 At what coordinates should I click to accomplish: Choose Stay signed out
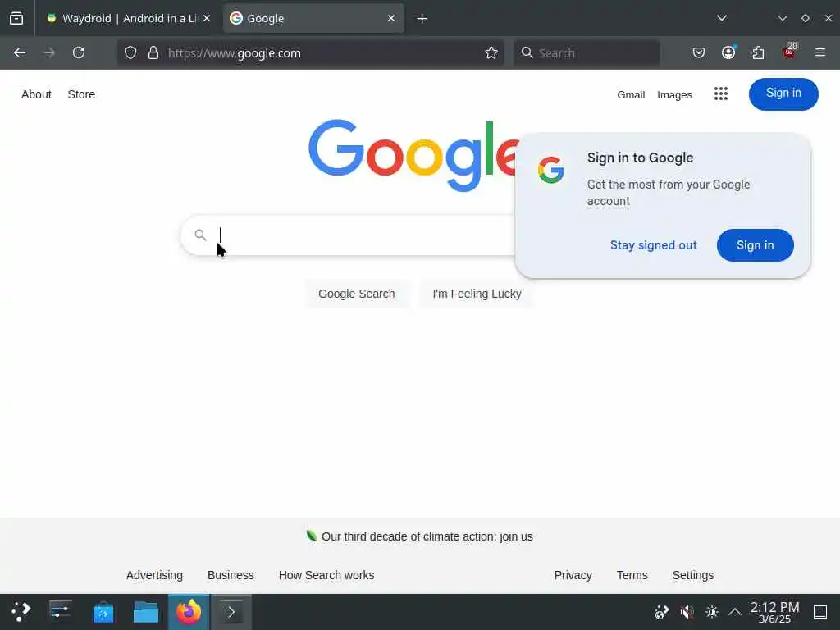tap(654, 245)
